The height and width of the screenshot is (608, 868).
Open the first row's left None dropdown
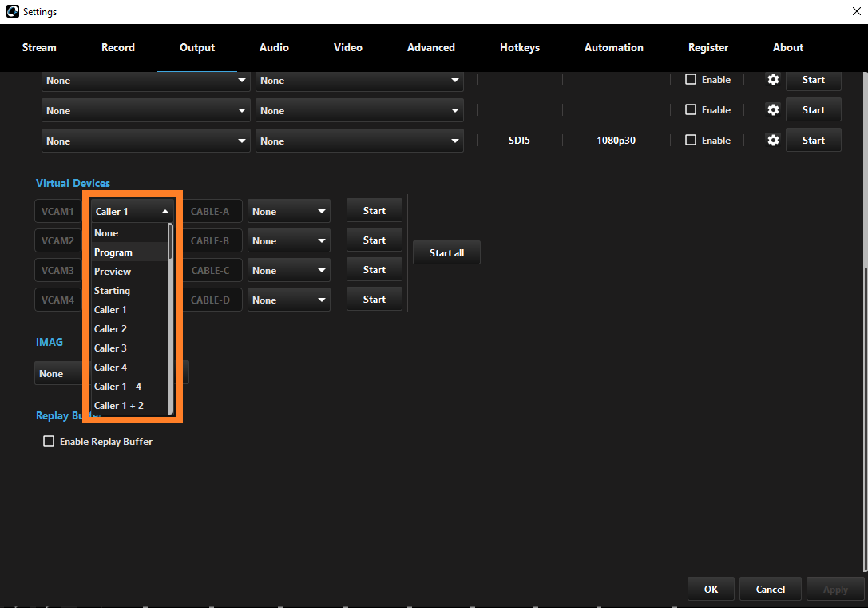(x=145, y=81)
